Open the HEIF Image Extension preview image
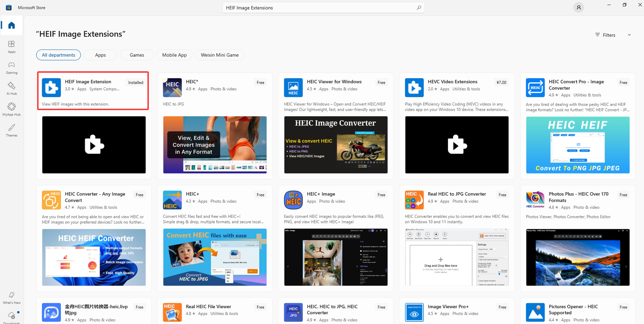The height and width of the screenshot is (324, 644). [94, 145]
